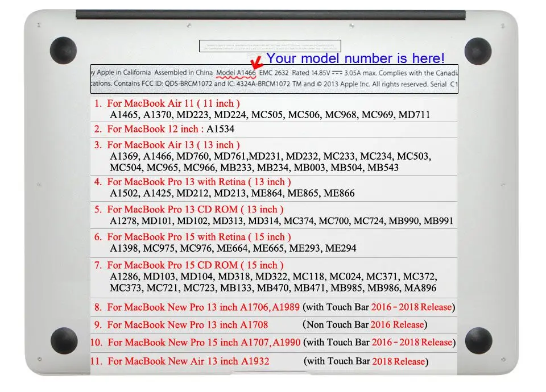Click the model list starting 'MC504, MC965, MC966'
The width and height of the screenshot is (546, 392).
254,168
